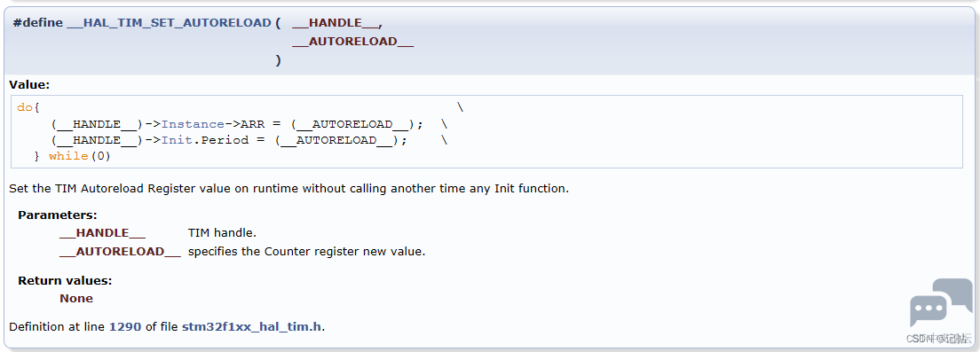Select the __HANDLE__ parameter name under Parameters
980x352 pixels.
[102, 233]
